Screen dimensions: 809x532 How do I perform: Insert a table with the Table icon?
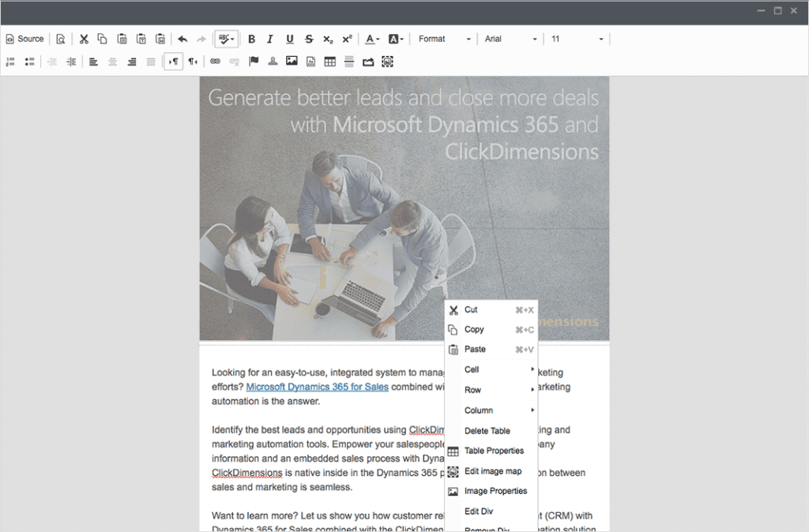point(329,62)
